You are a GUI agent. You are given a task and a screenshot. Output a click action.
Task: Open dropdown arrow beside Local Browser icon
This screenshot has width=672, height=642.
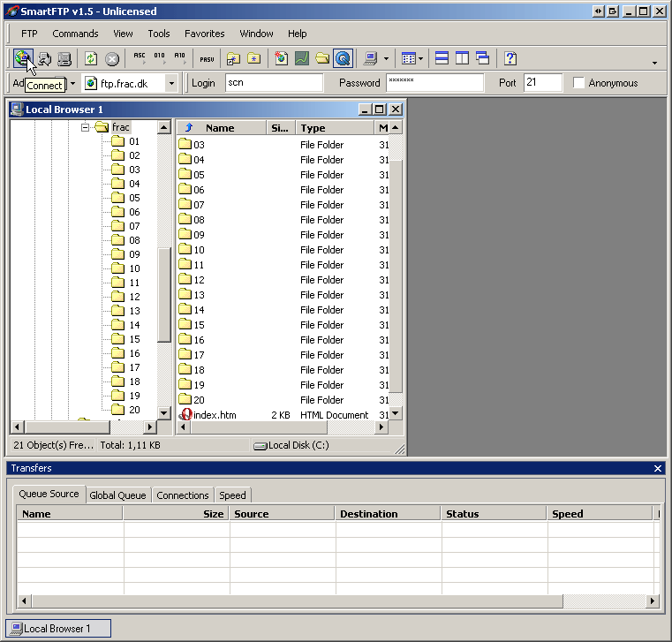386,58
